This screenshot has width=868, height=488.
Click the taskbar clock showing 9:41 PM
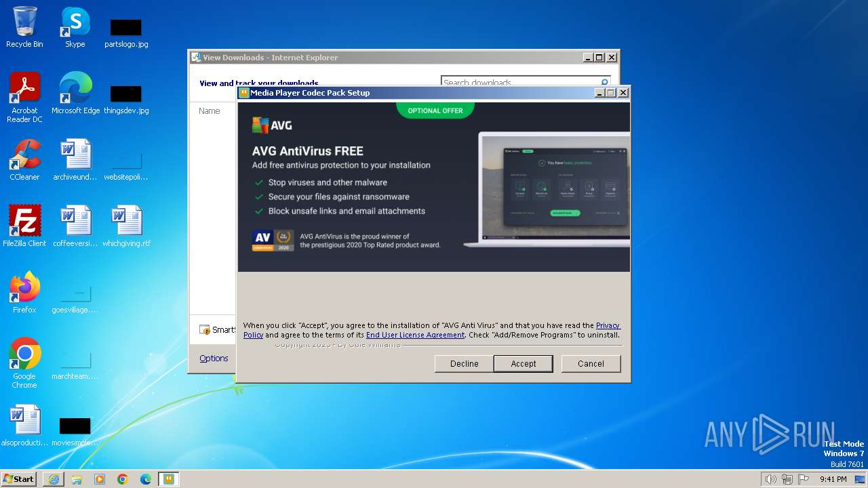(833, 479)
